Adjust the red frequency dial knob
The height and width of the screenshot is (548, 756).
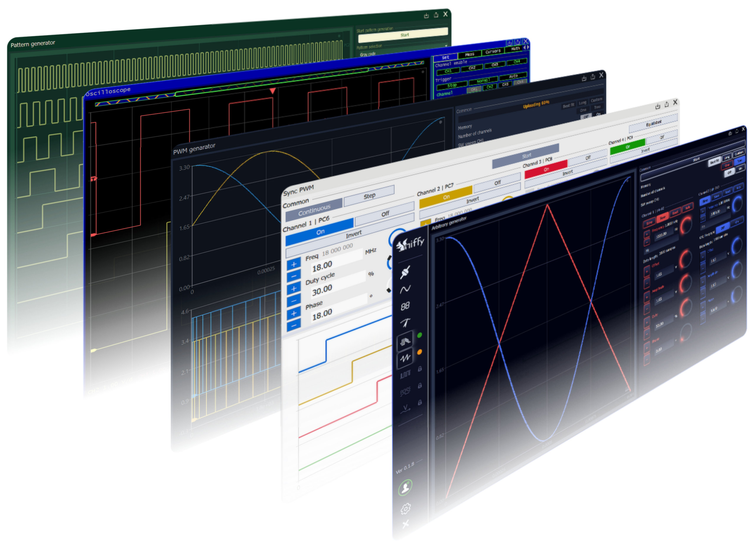(686, 225)
